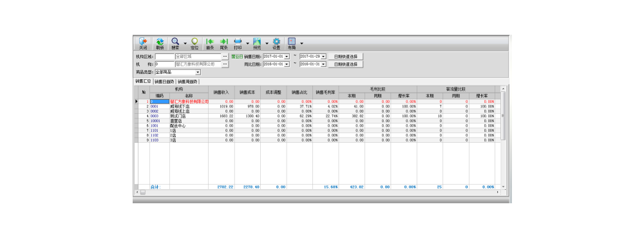Switch to the 销售周趋势 tab
This screenshot has height=238, width=644.
click(187, 81)
